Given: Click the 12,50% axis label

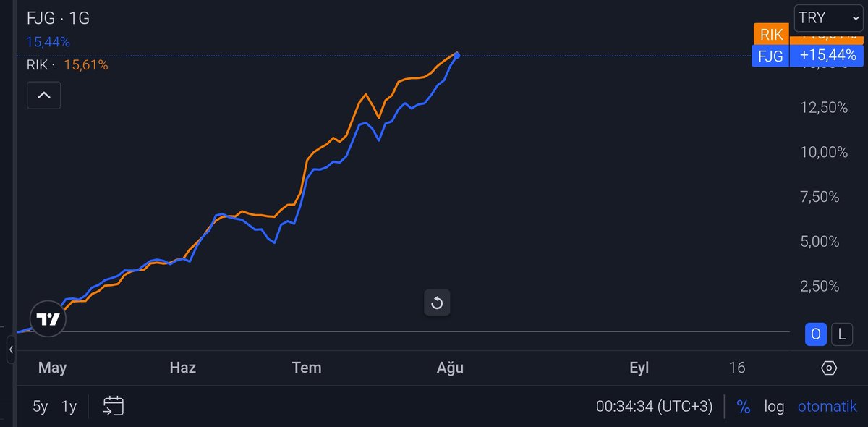Looking at the screenshot, I should coord(824,107).
